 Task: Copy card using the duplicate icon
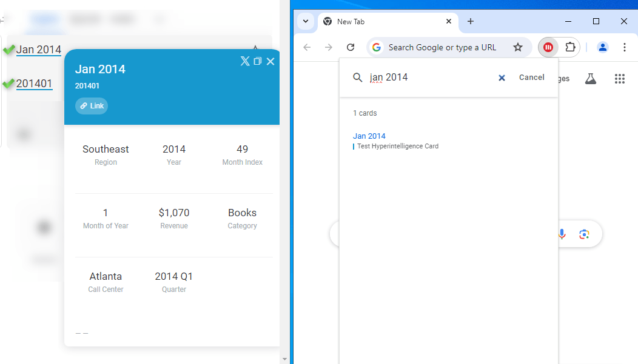point(258,61)
